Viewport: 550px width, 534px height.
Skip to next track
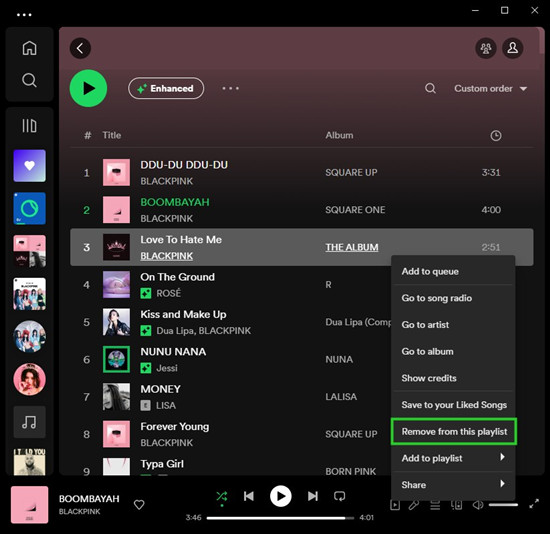coord(313,496)
